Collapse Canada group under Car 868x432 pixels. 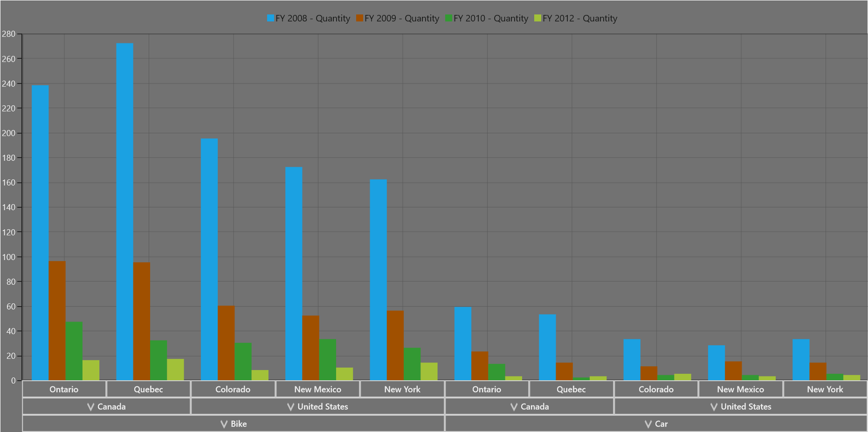coord(514,406)
